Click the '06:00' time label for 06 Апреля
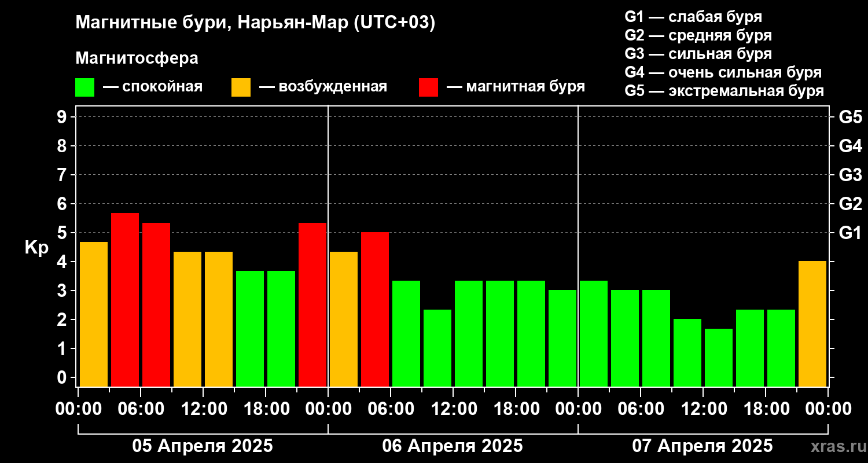Image resolution: width=868 pixels, height=463 pixels. click(391, 409)
